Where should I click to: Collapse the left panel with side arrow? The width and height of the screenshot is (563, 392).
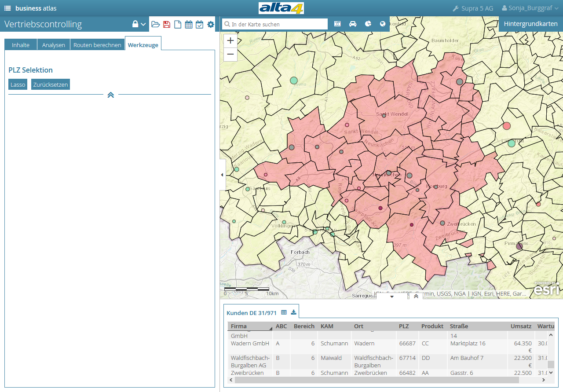(x=222, y=175)
